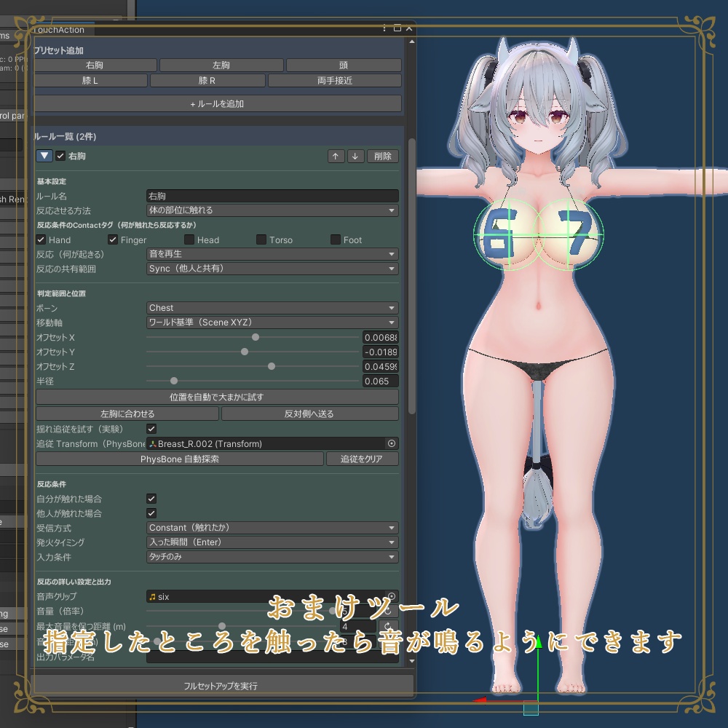The height and width of the screenshot is (728, 728).
Task: Click the panel scroll-down arrow
Action: coord(412,661)
